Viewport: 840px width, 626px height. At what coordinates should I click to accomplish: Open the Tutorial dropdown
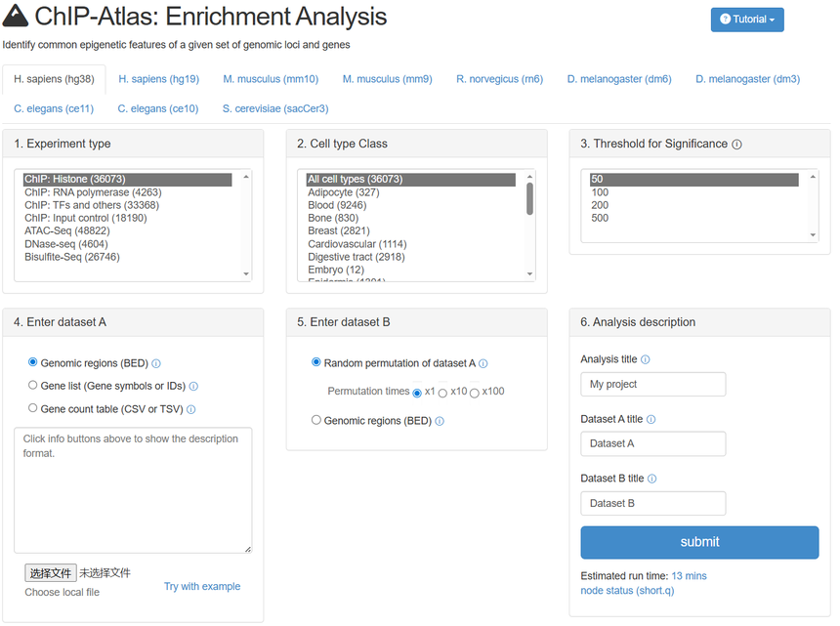click(746, 20)
